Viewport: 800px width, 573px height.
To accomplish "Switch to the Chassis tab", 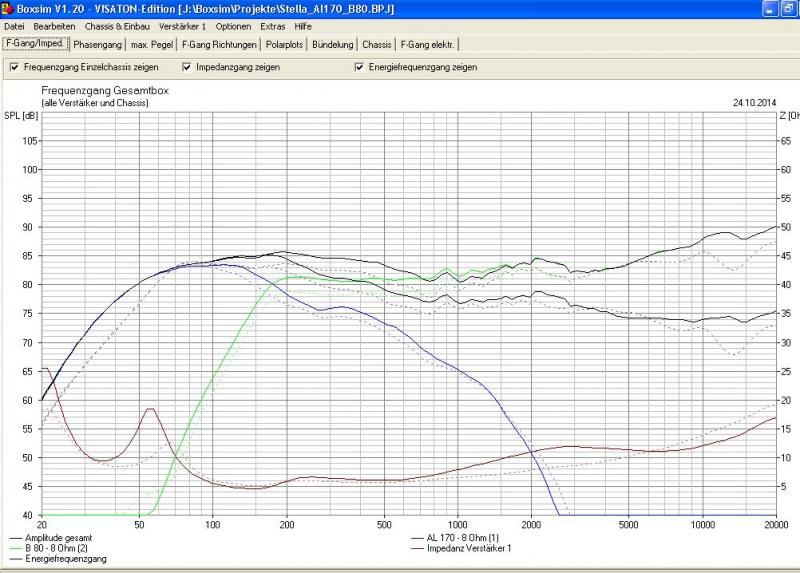I will (377, 45).
